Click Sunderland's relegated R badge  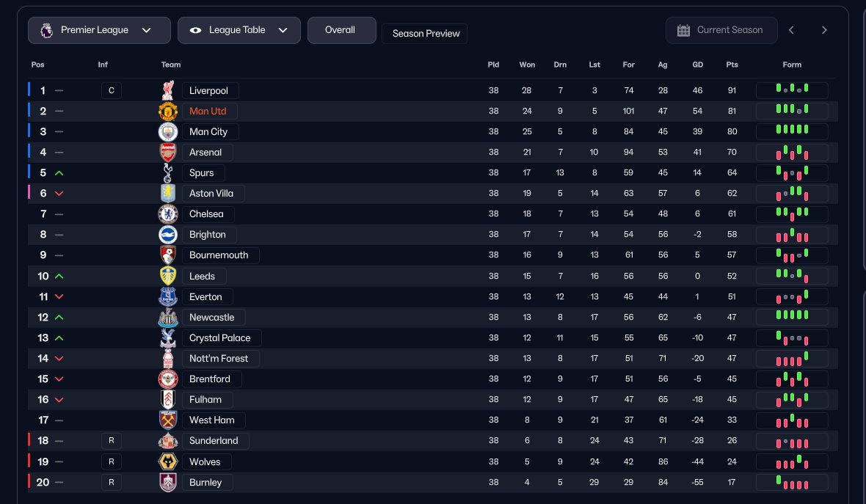pyautogui.click(x=111, y=441)
